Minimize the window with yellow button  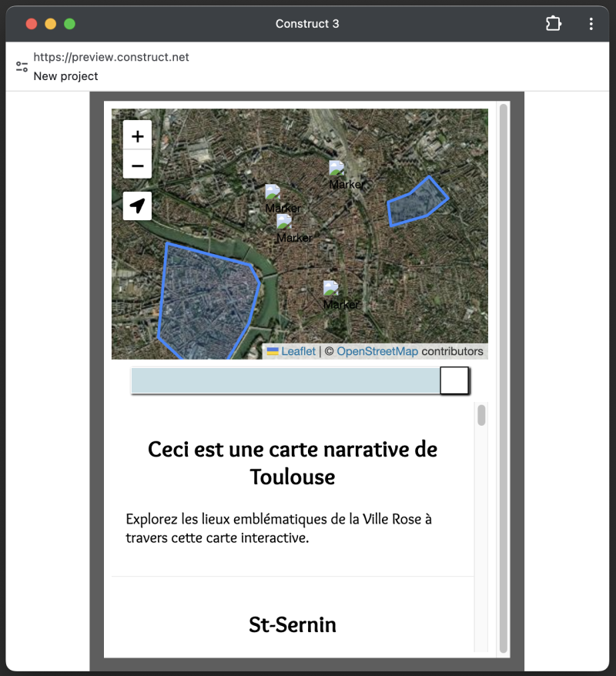tap(51, 24)
